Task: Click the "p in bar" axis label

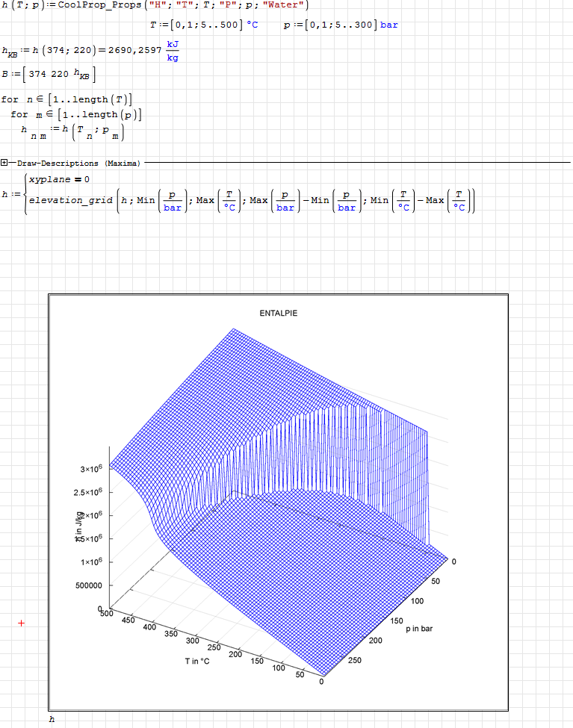Action: [419, 629]
